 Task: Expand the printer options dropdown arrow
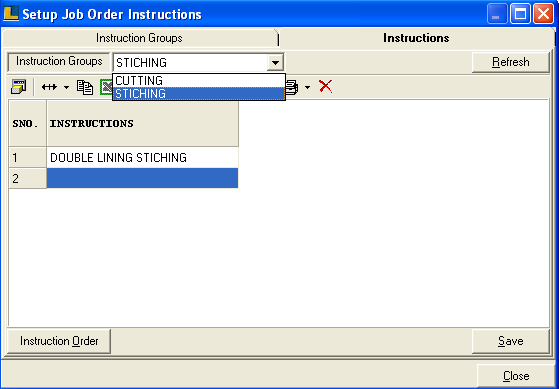click(x=307, y=87)
